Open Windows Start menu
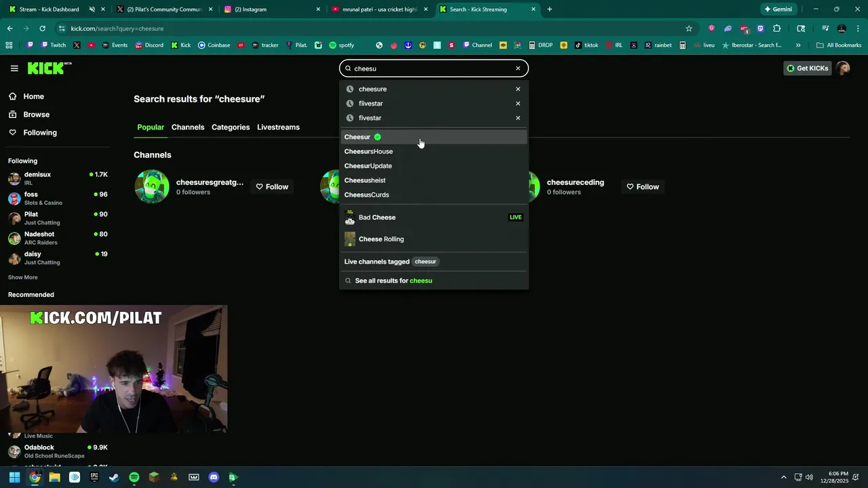Viewport: 868px width, 488px height. [14, 477]
